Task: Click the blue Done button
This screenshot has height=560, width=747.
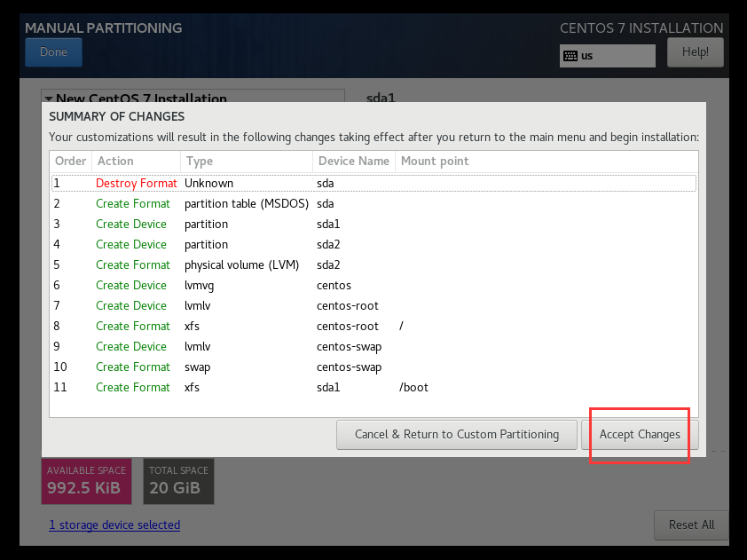Action: coord(53,52)
